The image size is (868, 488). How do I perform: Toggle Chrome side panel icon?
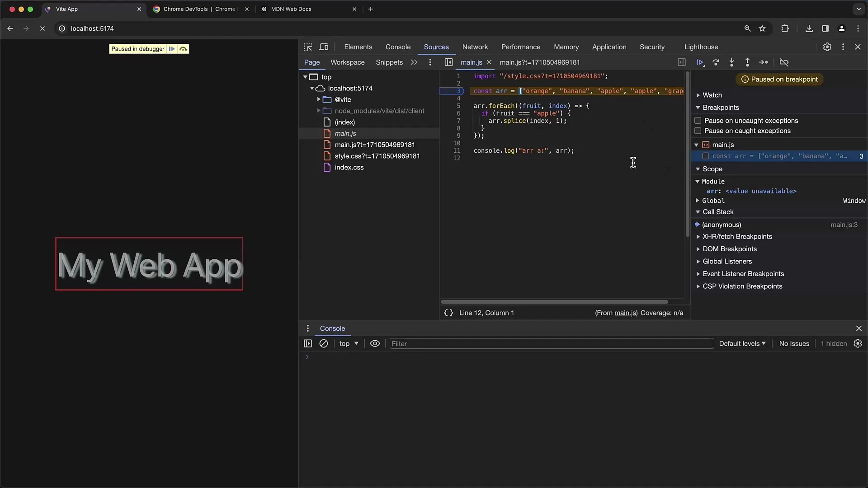point(825,28)
